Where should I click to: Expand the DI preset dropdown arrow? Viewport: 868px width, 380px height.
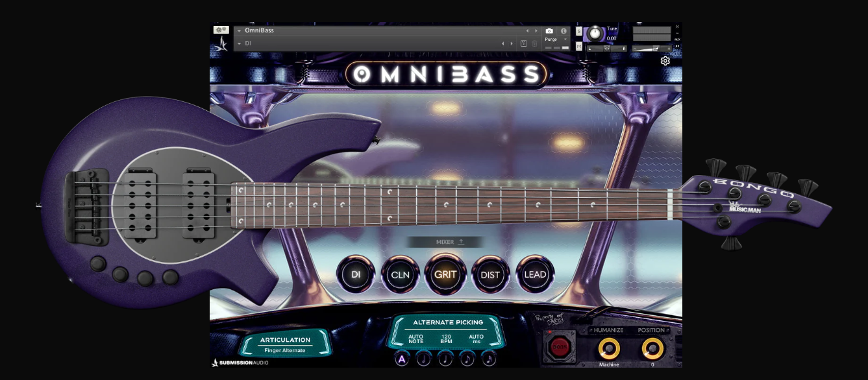click(239, 43)
